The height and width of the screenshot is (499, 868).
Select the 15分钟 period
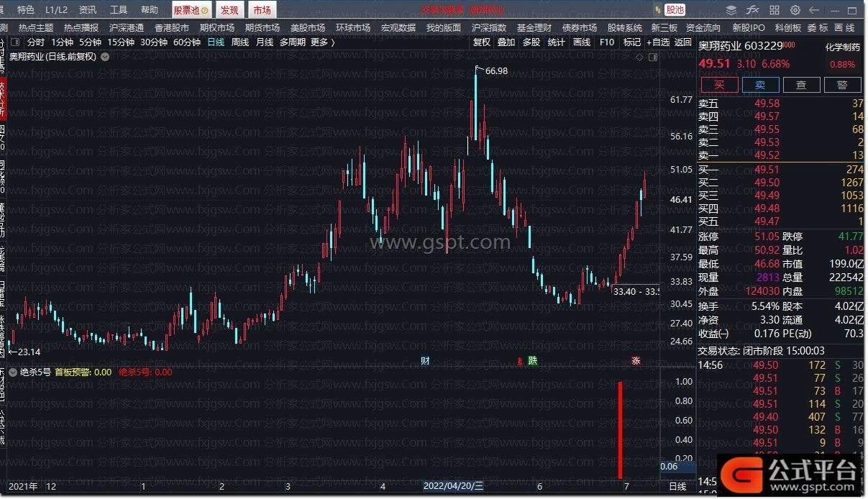pos(121,42)
